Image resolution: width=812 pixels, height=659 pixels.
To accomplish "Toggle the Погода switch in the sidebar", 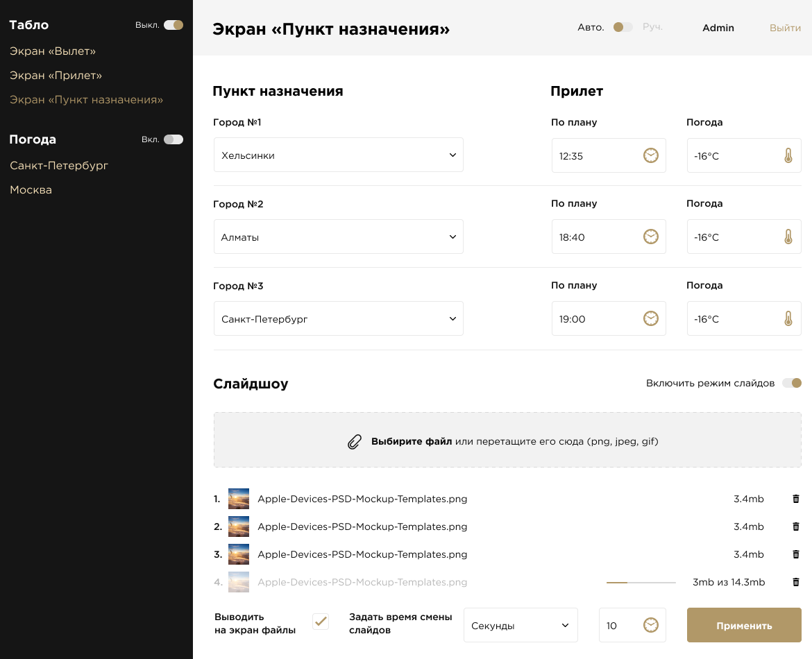I will (x=174, y=139).
